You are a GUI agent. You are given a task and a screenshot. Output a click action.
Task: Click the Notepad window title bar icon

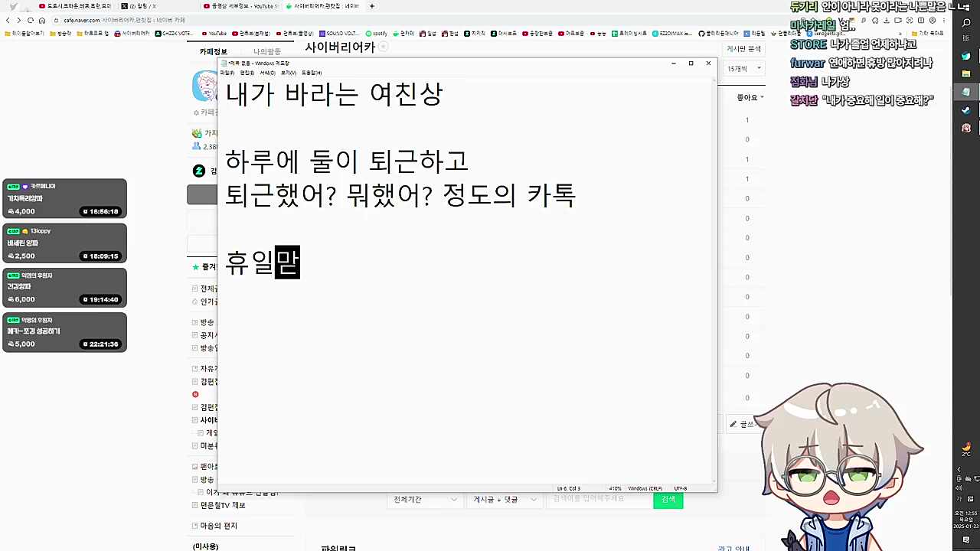[x=224, y=63]
